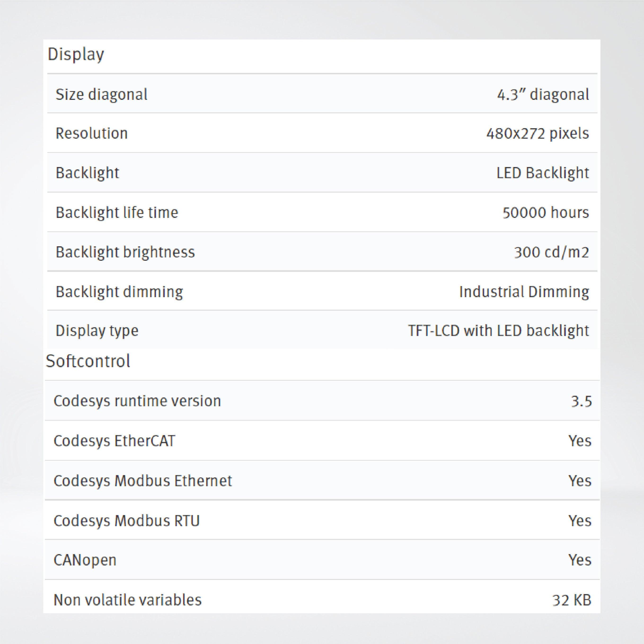Select Codesys runtime version label
Screen dimensions: 644x644
[x=137, y=401]
